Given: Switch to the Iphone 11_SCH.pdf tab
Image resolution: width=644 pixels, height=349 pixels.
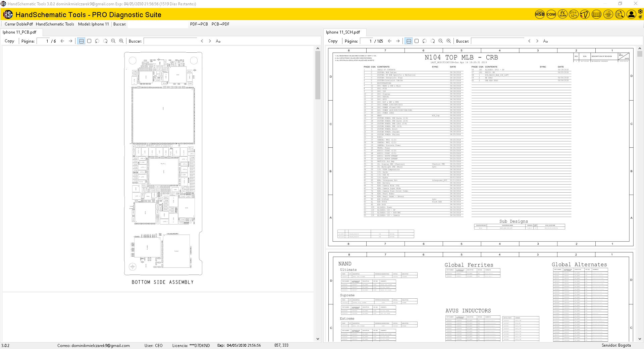Looking at the screenshot, I should (343, 32).
